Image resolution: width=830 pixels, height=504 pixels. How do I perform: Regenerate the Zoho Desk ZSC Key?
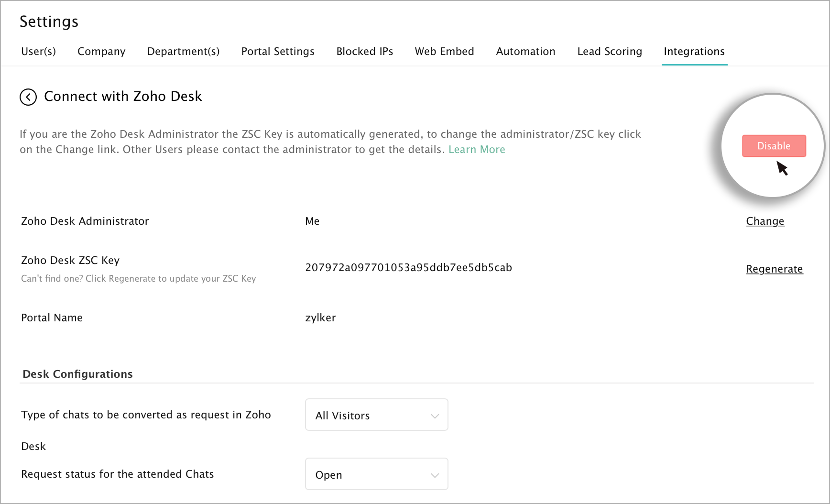click(774, 269)
